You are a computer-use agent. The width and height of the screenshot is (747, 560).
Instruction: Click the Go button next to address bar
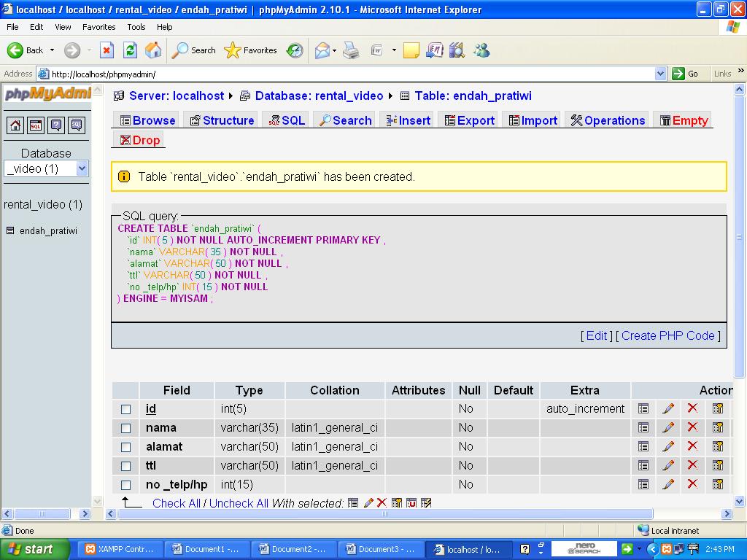[685, 74]
